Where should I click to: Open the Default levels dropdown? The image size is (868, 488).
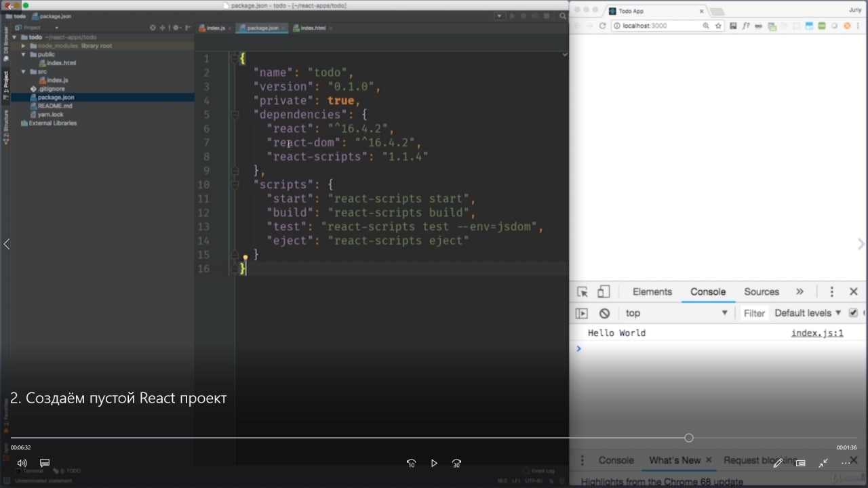[808, 313]
